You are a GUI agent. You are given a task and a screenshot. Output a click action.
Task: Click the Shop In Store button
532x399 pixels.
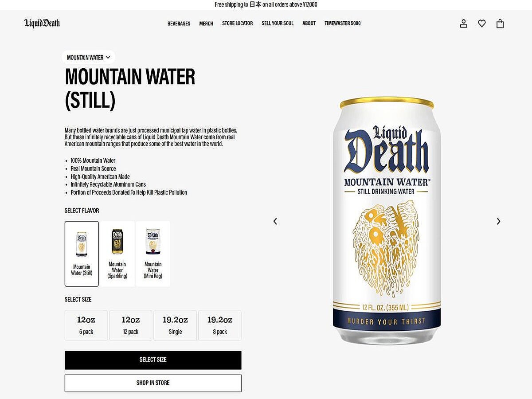coord(153,383)
